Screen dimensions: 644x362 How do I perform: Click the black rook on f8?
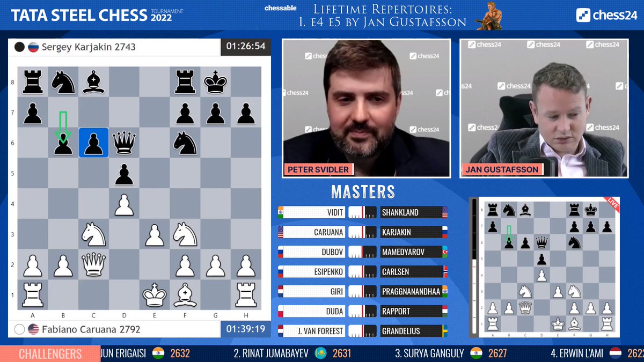[185, 82]
